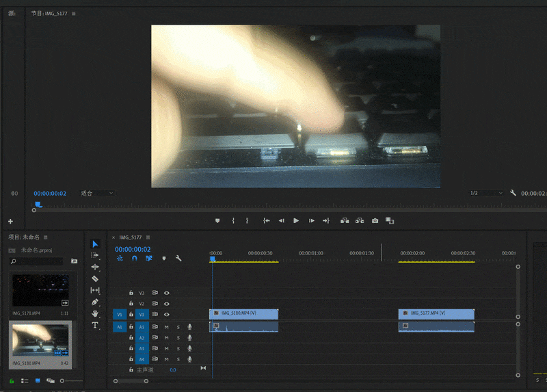Enable Snap magnet in the timeline
This screenshot has width=547, height=392.
click(x=134, y=259)
